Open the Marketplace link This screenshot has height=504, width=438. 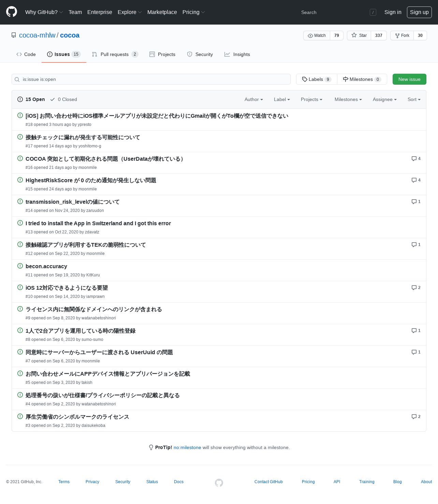click(162, 12)
